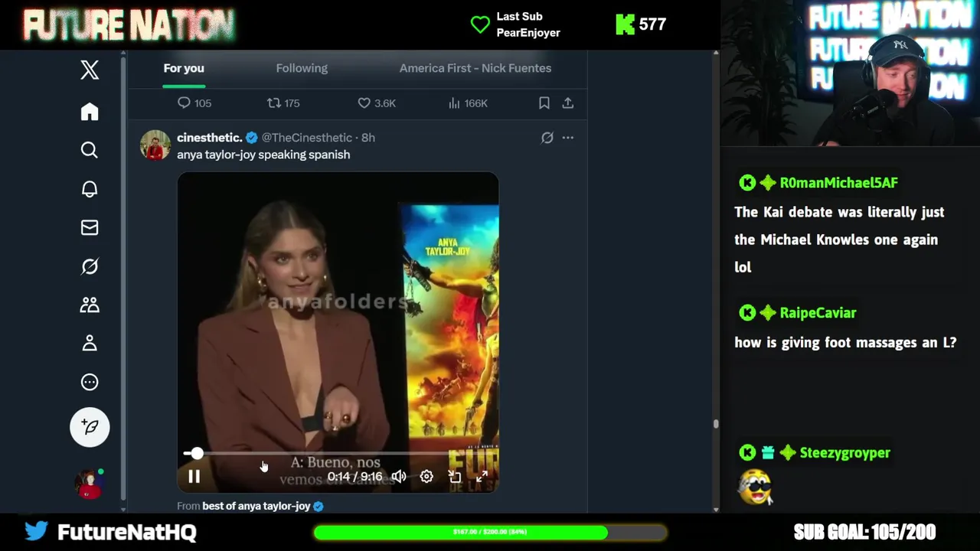Open Messages envelope icon
Viewport: 980px width, 551px height.
90,227
